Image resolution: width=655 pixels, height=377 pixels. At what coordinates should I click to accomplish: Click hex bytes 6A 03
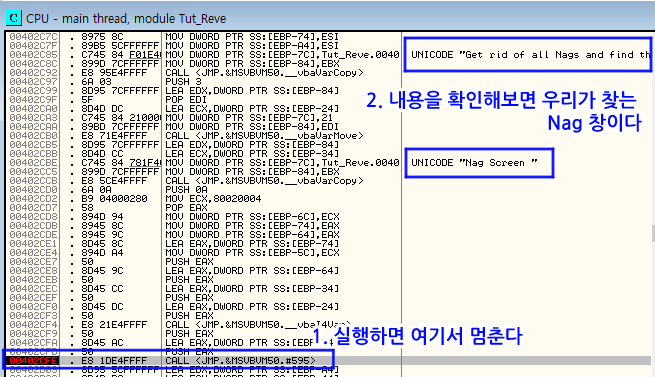[x=96, y=82]
